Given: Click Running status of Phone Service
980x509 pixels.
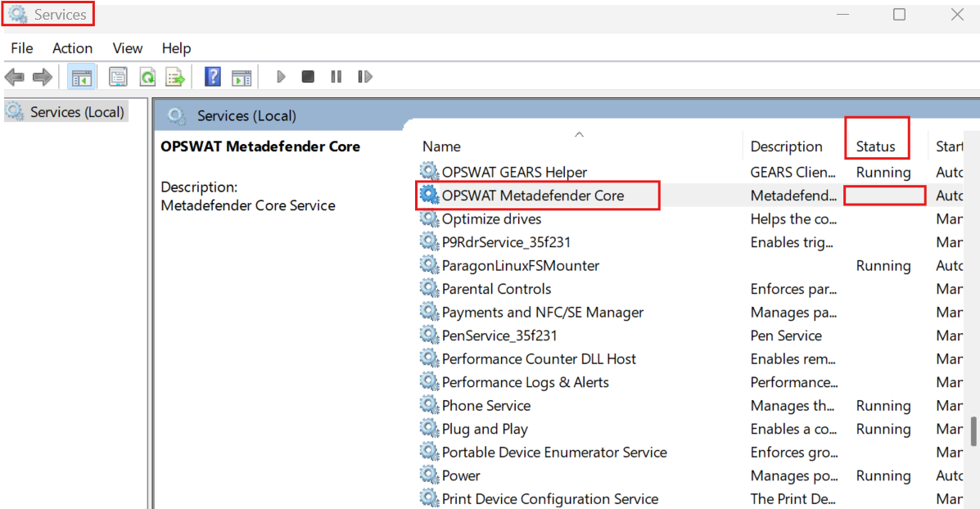Looking at the screenshot, I should tap(883, 405).
